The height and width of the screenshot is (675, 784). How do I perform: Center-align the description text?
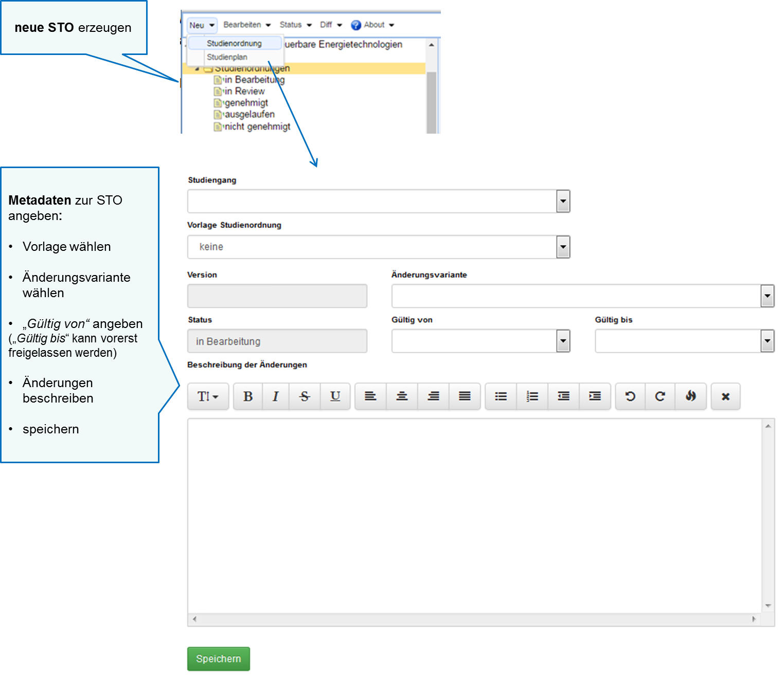pos(402,396)
